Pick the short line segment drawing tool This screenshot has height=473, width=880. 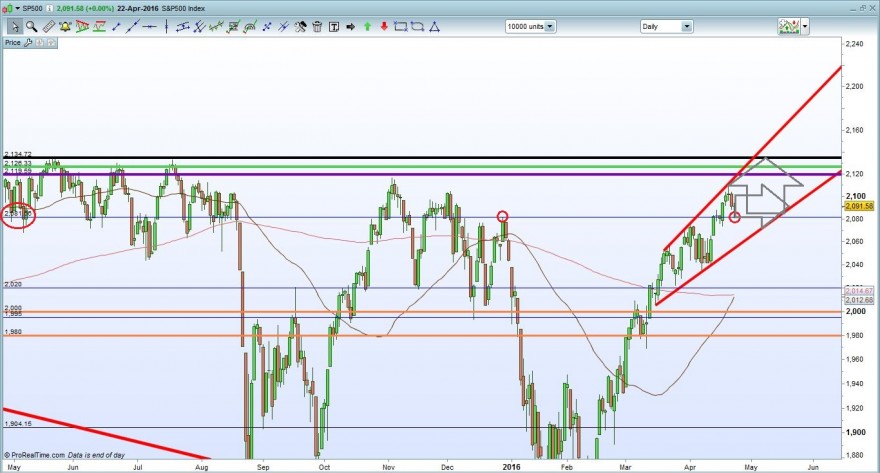[116, 26]
